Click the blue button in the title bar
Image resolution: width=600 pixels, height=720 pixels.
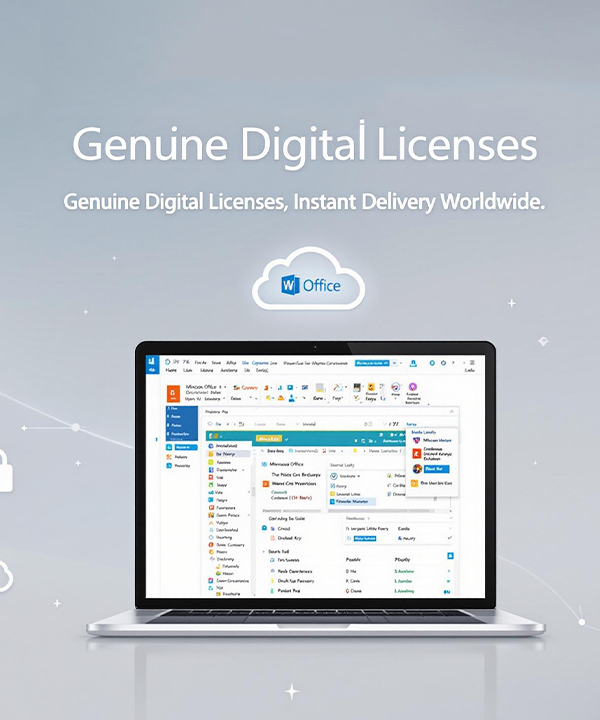pyautogui.click(x=372, y=360)
